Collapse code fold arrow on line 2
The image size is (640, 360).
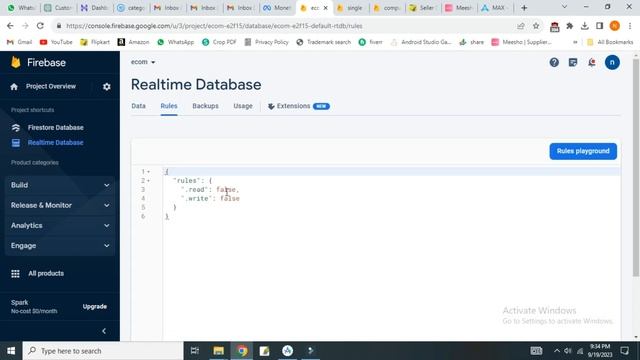[x=149, y=181]
